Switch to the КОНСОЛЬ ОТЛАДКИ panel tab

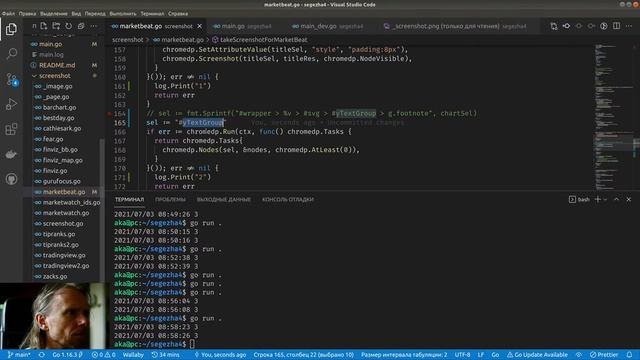tap(288, 200)
